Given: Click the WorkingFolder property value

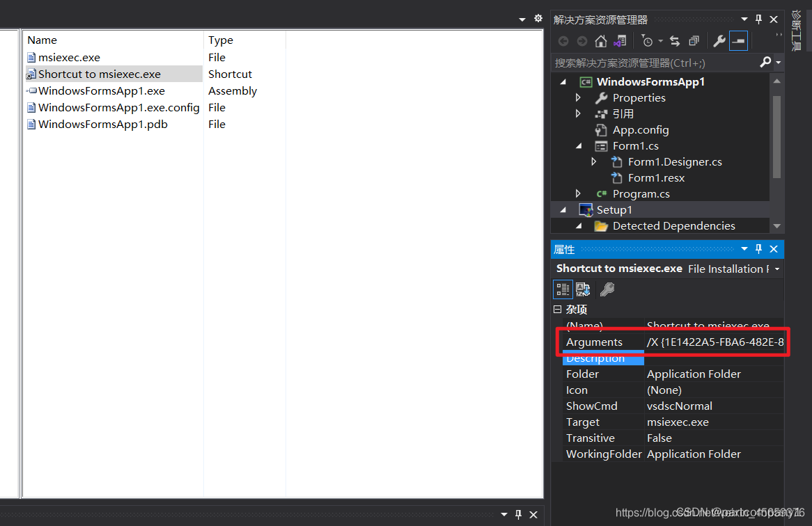Looking at the screenshot, I should pos(694,454).
